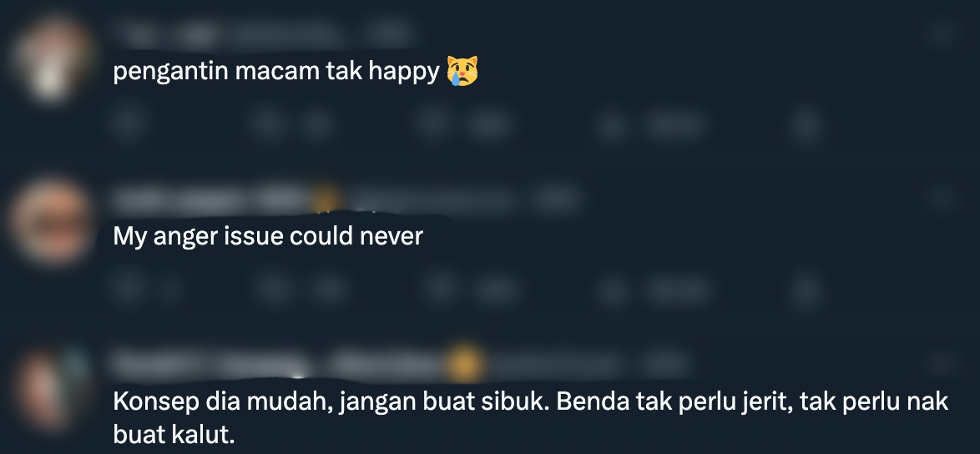The image size is (980, 454).
Task: Share the "pengantin macam tak happy" tweet
Action: (x=806, y=124)
